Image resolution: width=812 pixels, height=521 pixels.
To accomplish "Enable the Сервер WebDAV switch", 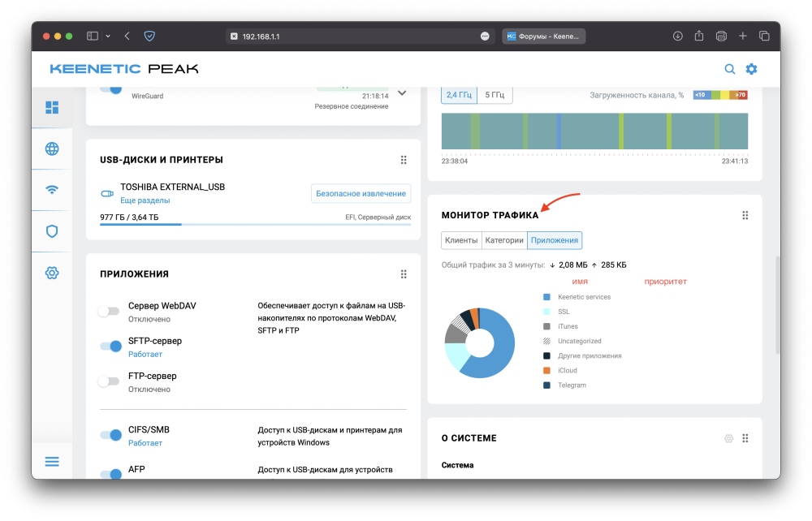I will point(109,311).
